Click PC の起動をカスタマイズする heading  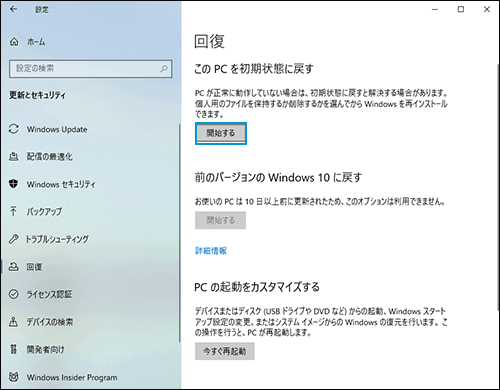point(257,287)
